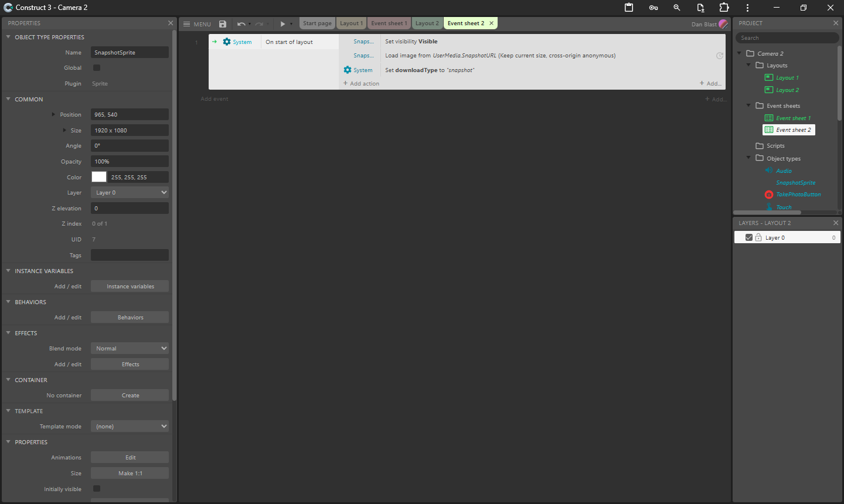Click the Instance variables button
The image size is (844, 504).
click(130, 286)
